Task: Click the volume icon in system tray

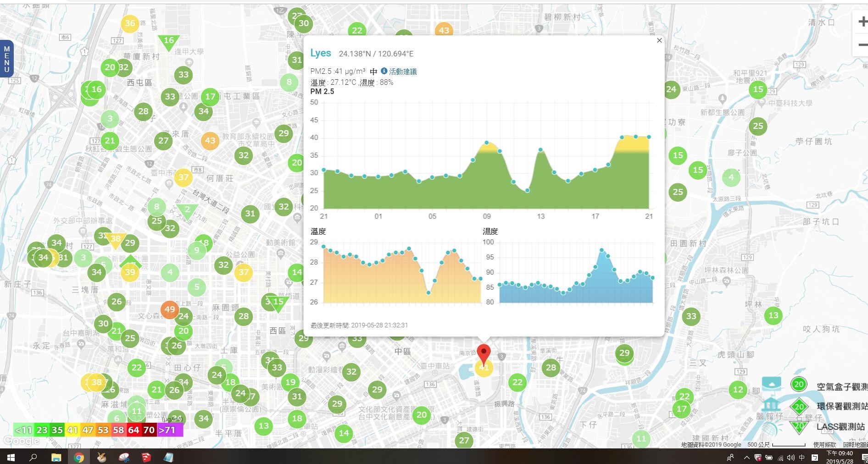Action: [790, 458]
